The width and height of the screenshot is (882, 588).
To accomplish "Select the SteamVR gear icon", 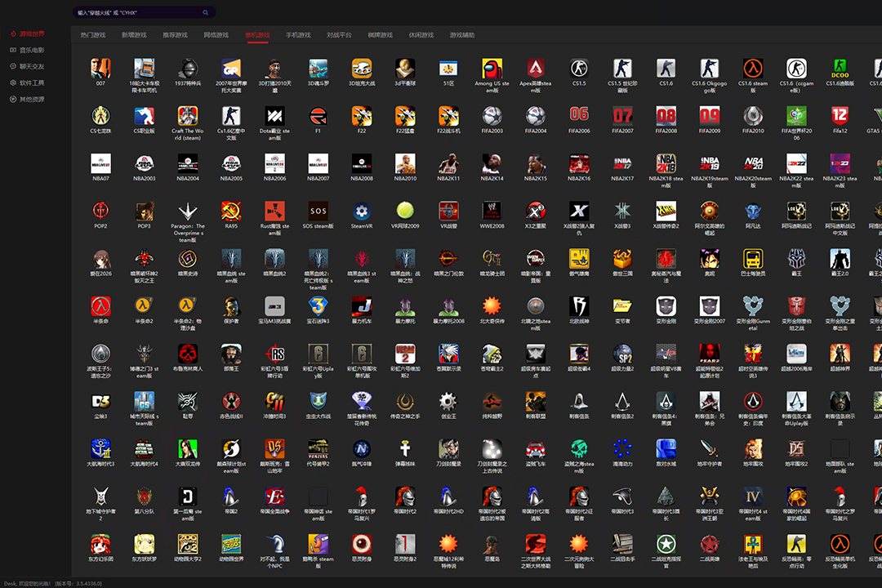I will 362,212.
